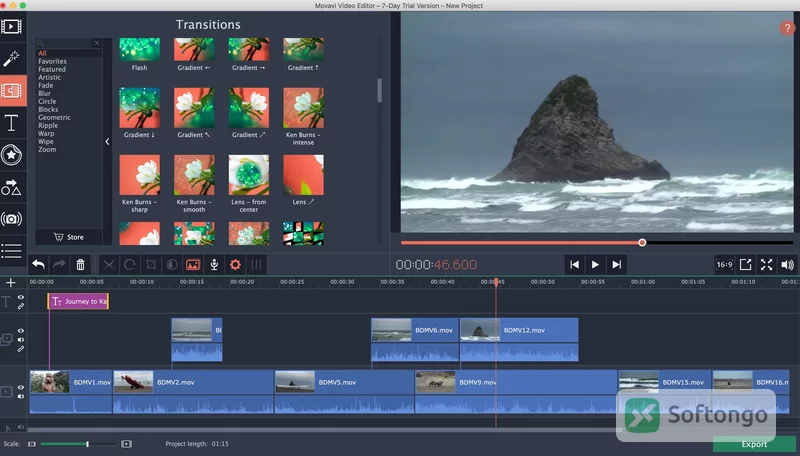Delete selected clip with trash icon

80,264
